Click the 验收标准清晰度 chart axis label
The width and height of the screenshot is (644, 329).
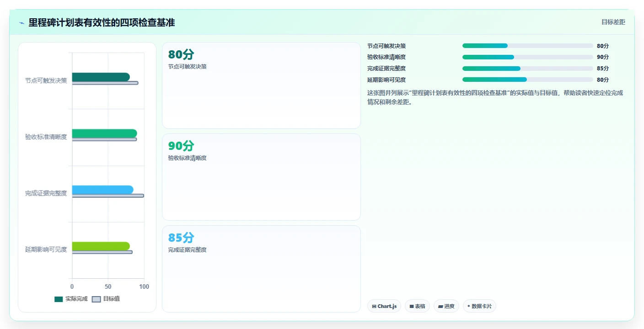[46, 137]
